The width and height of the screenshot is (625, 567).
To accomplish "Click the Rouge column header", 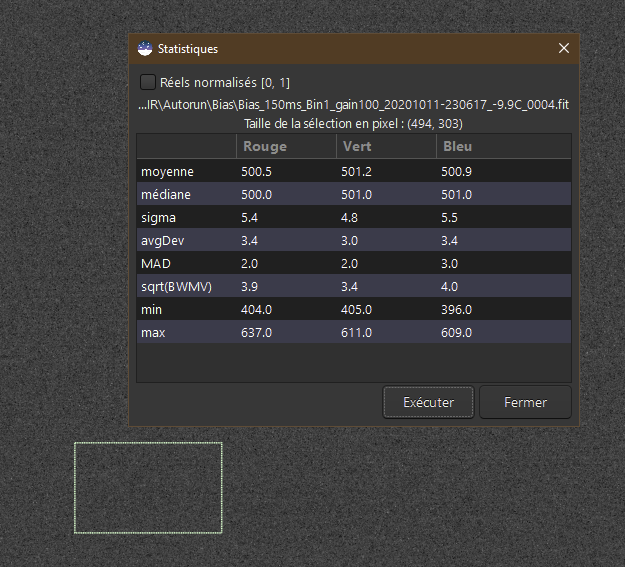I will coord(286,146).
